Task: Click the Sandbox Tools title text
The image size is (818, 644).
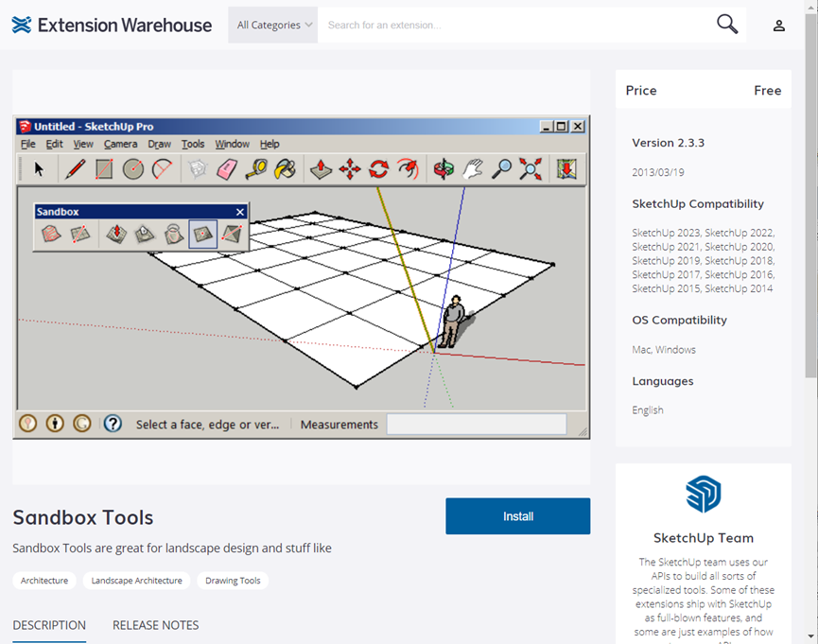Action: [83, 517]
